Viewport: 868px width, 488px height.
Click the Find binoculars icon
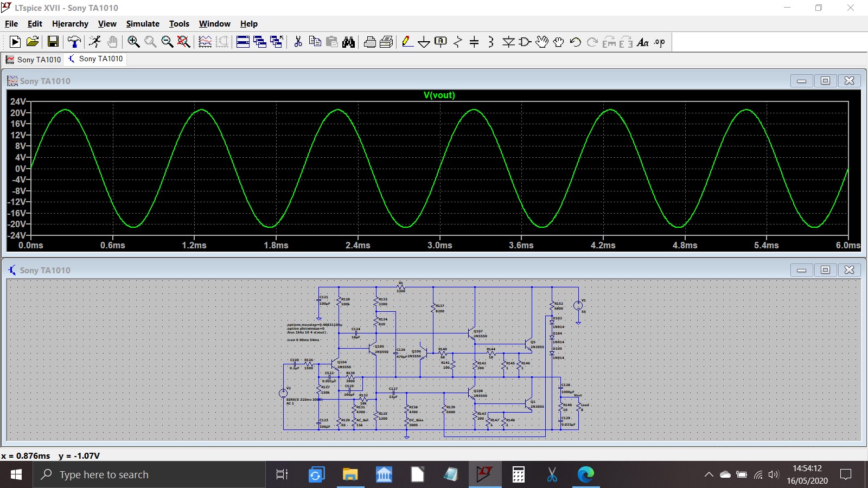click(348, 42)
